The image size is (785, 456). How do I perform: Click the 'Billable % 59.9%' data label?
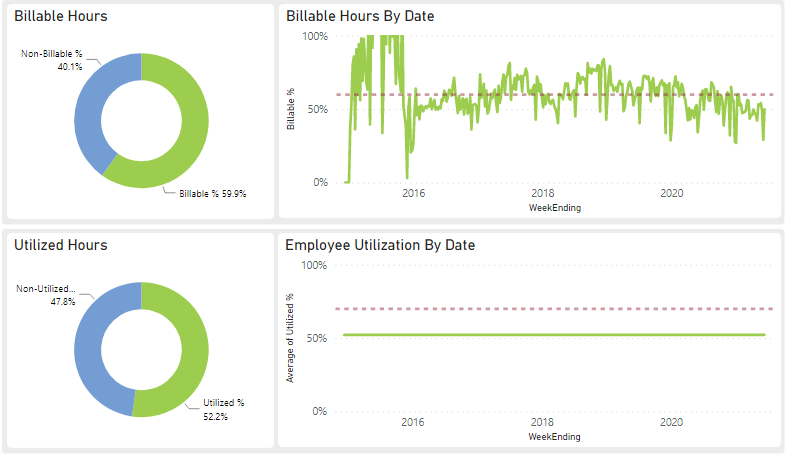pos(213,194)
